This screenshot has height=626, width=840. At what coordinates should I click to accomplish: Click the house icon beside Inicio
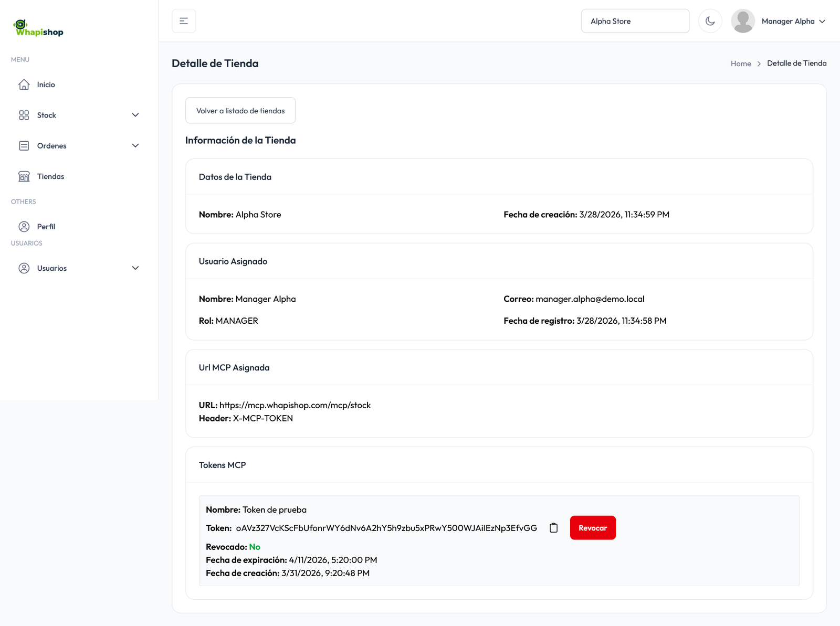tap(24, 84)
